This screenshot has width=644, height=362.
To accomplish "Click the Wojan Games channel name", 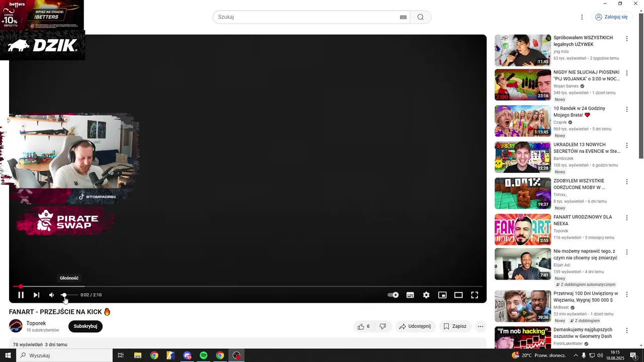I will 566,86.
